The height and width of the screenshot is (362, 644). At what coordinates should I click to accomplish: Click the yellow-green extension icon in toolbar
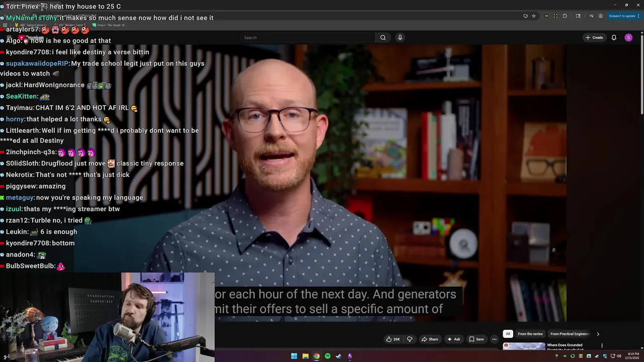coord(555,16)
